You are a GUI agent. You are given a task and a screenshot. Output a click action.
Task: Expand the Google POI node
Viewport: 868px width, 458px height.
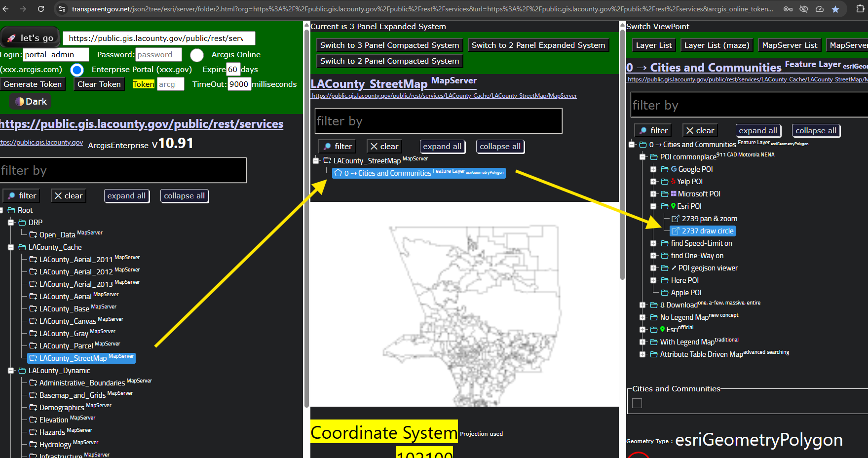[653, 169]
